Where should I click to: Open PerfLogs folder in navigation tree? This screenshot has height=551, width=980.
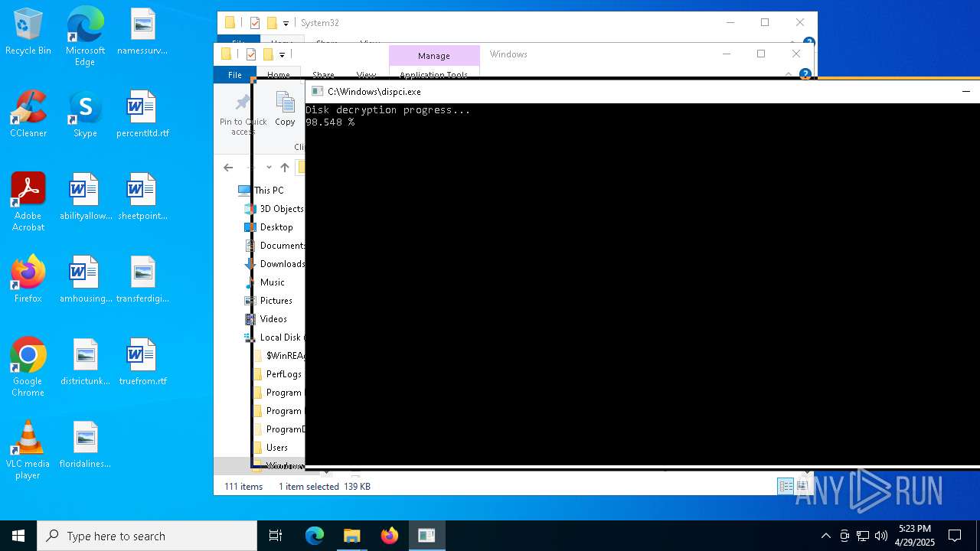tap(279, 374)
